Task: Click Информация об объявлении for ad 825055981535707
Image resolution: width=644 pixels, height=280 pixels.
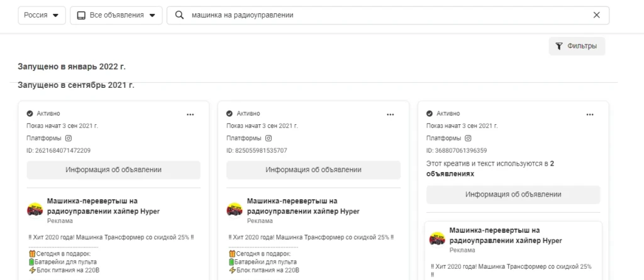Action: [313, 170]
